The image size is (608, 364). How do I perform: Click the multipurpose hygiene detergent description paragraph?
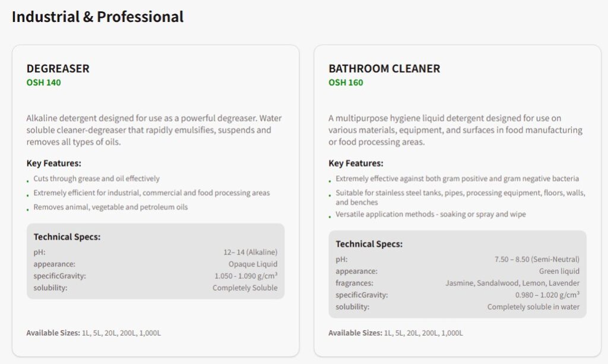455,130
